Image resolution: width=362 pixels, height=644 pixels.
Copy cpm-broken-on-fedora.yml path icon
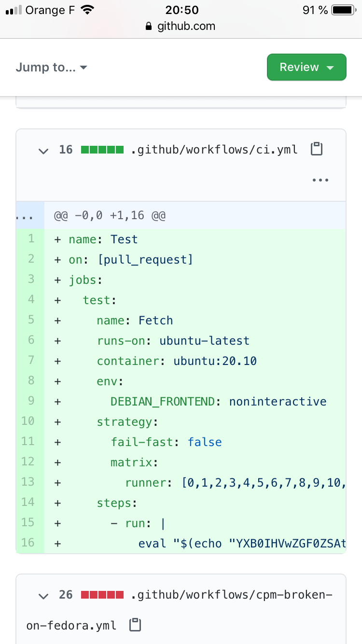point(135,625)
